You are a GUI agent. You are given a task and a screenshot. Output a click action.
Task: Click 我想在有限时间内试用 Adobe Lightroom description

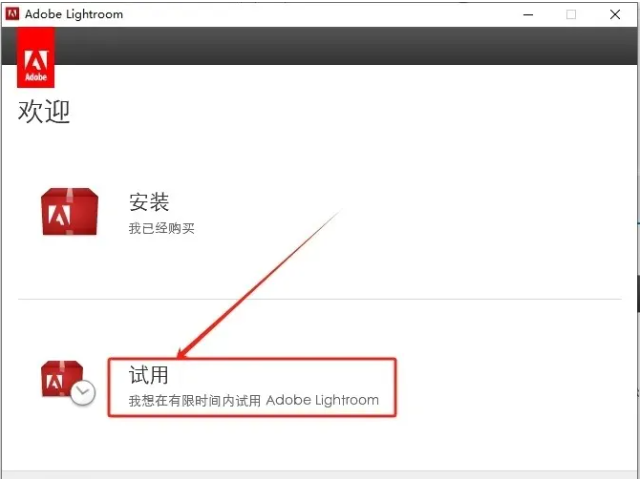[x=254, y=401]
